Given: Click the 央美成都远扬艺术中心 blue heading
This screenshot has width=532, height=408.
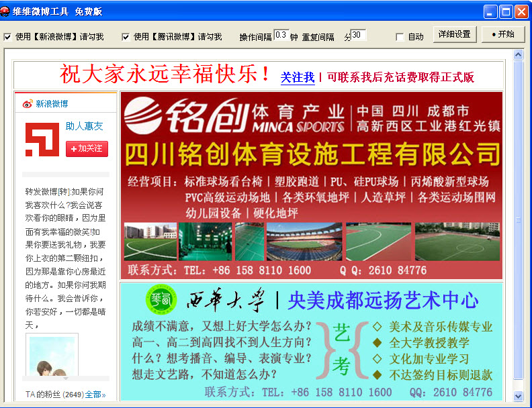Looking at the screenshot, I should tap(383, 300).
